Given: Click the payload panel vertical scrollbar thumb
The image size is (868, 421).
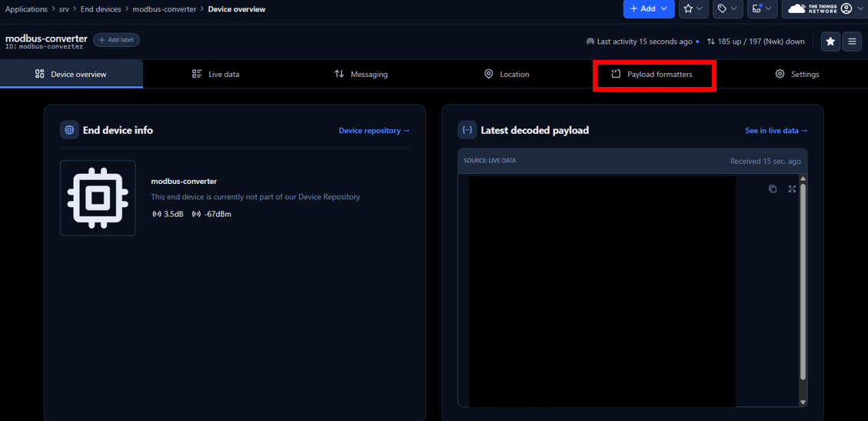Looking at the screenshot, I should tap(803, 282).
